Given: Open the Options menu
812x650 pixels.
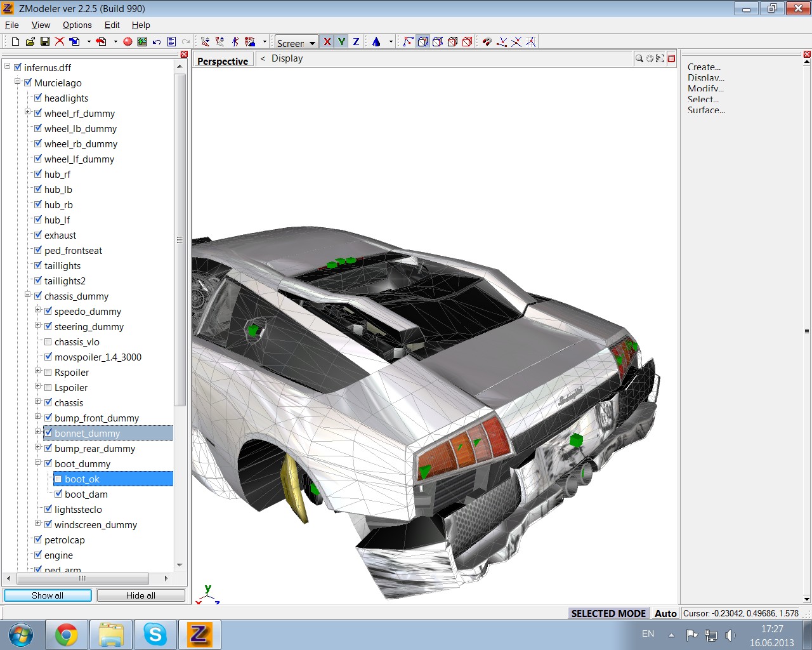Looking at the screenshot, I should 77,25.
